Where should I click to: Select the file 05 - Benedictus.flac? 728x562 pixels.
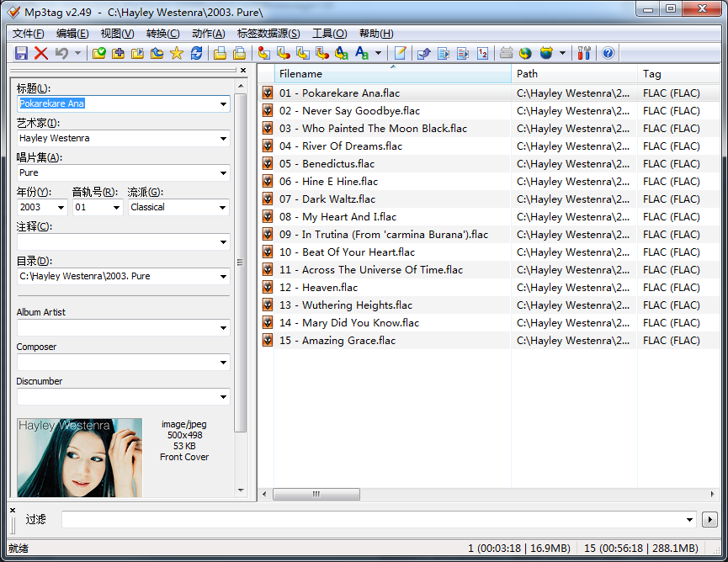[327, 164]
